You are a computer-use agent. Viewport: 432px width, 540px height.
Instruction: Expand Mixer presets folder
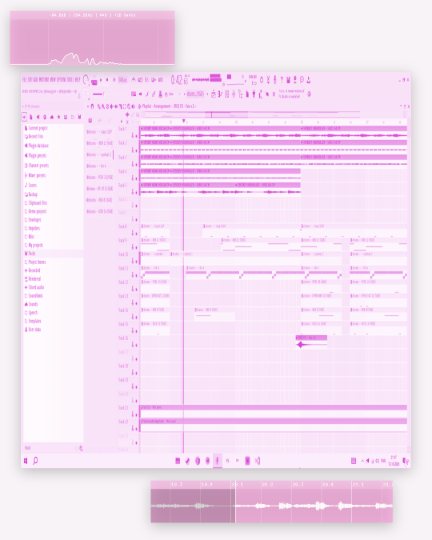coord(35,175)
